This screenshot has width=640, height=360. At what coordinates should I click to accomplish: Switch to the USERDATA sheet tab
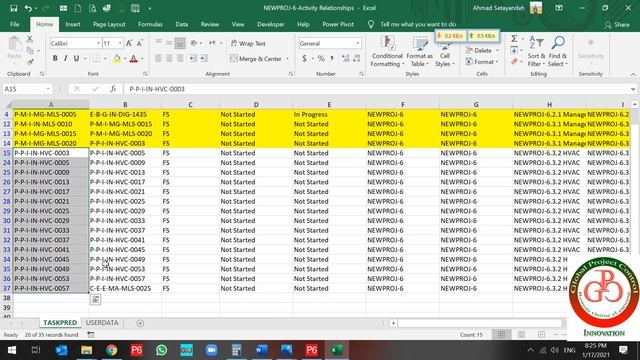coord(102,323)
